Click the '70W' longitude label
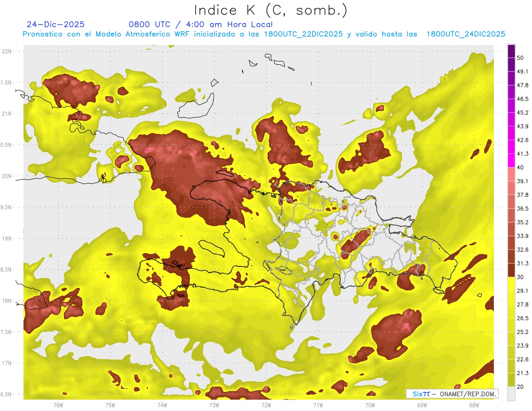Screen dimensions: 532x411 coord(370,405)
